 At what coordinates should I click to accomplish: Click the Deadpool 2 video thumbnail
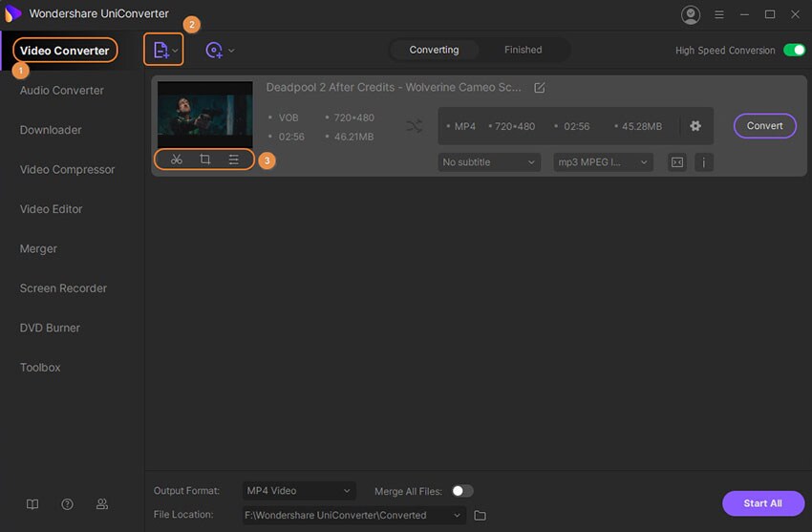pos(205,115)
